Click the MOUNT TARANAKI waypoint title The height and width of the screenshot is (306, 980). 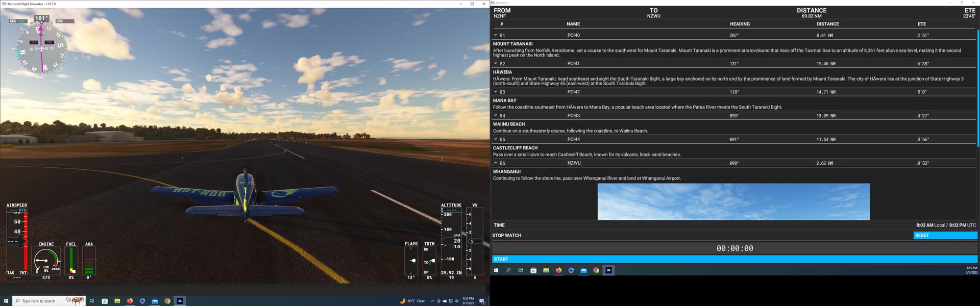[512, 44]
